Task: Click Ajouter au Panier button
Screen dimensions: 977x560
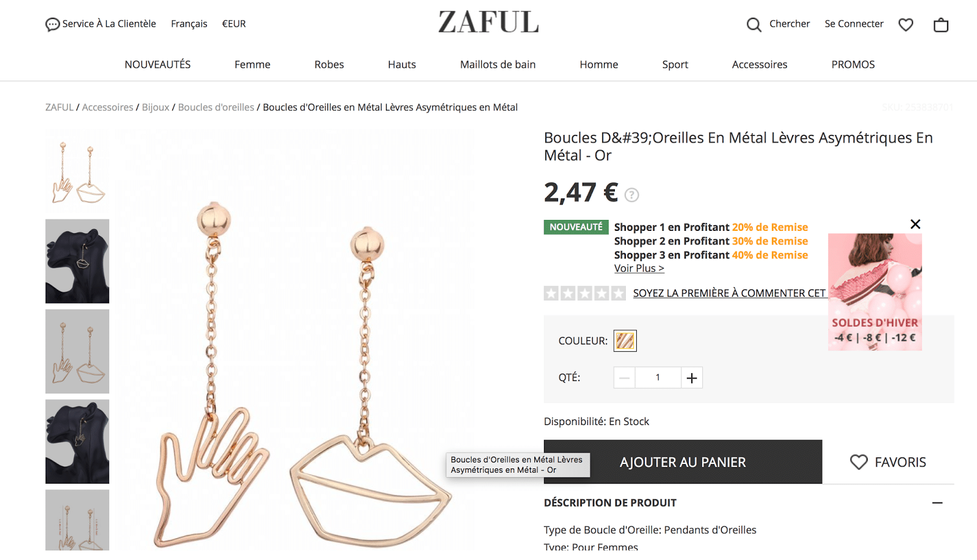Action: coord(683,462)
